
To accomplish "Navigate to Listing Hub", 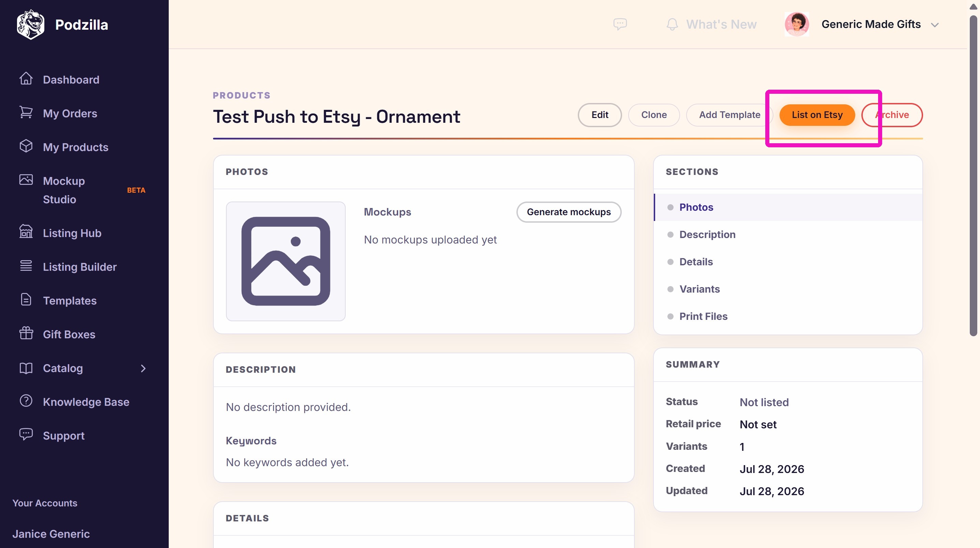I will coord(72,233).
